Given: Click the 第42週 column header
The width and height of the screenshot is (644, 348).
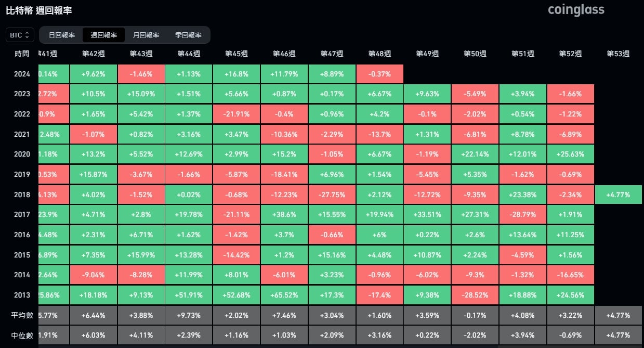Looking at the screenshot, I should pos(94,54).
